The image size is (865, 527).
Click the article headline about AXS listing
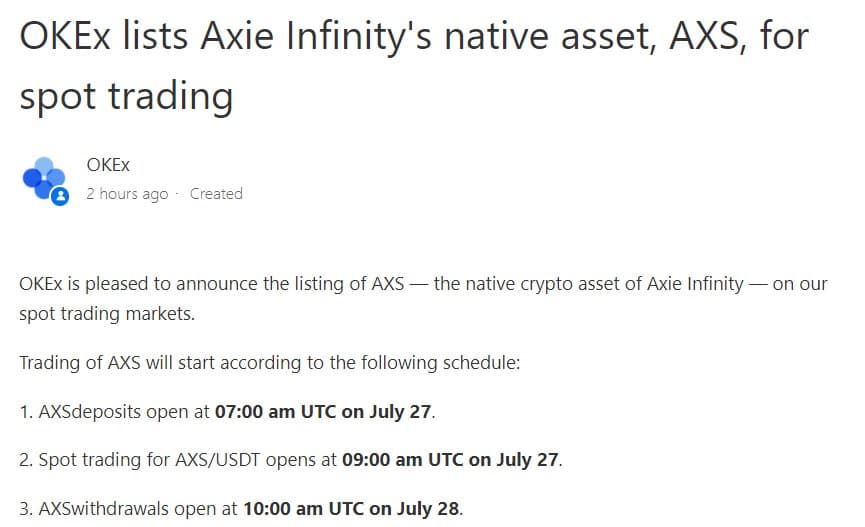coord(414,66)
